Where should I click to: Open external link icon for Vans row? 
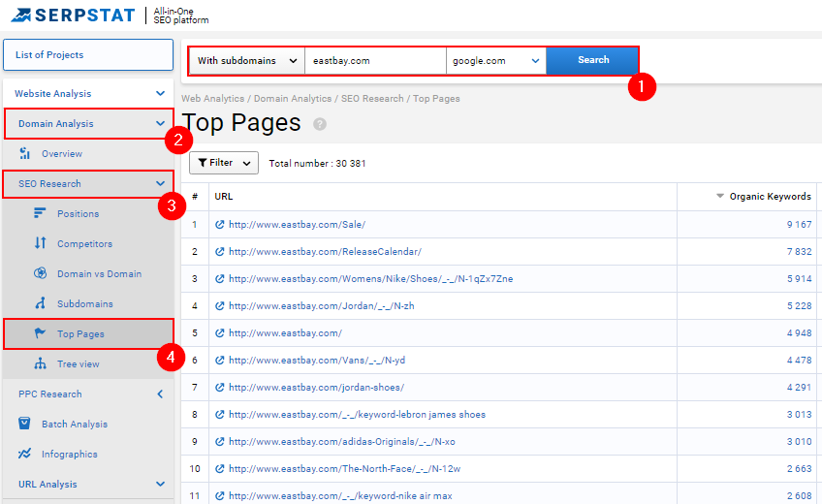point(220,361)
